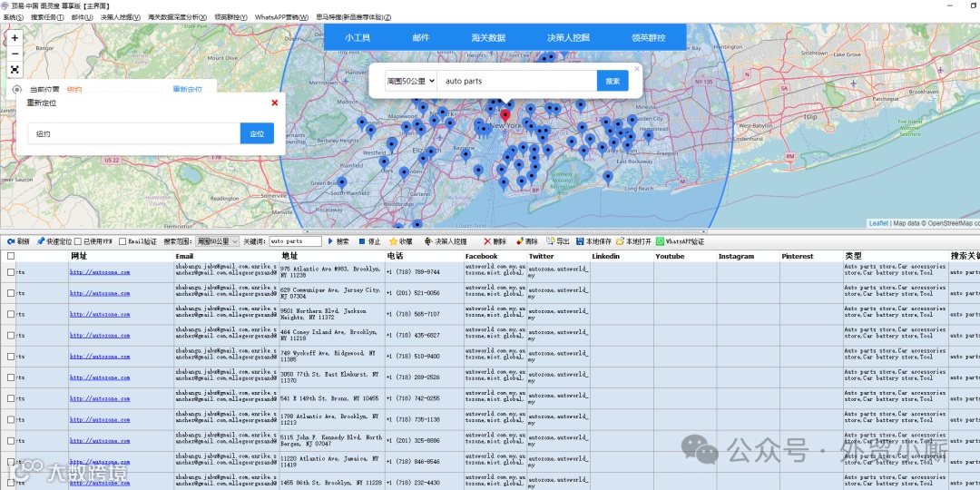Switch to the 海关数据 tab
Screen dimensions: 980x490
[x=488, y=37]
